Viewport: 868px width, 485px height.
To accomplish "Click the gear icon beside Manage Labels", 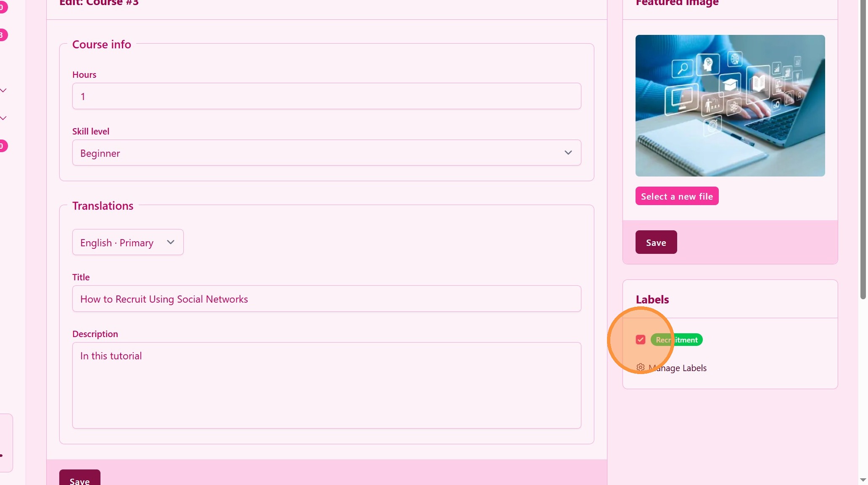I will (640, 367).
